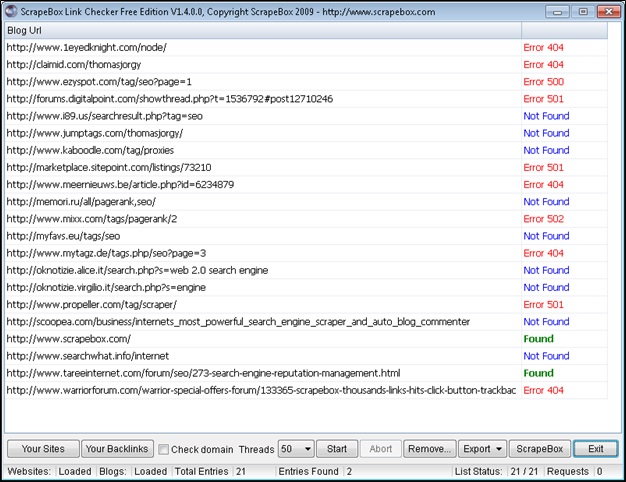Exit the link checker
This screenshot has width=626, height=482.
(596, 449)
